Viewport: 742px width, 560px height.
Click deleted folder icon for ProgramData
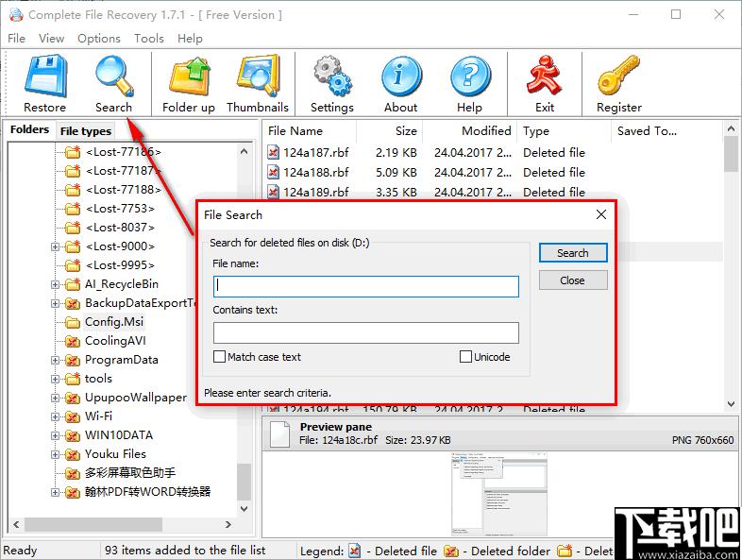coord(73,360)
